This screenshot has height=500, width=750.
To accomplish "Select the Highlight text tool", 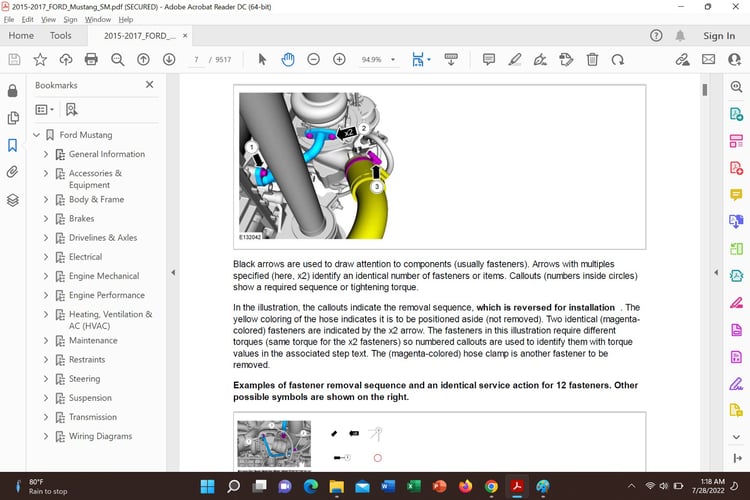I will (x=515, y=59).
